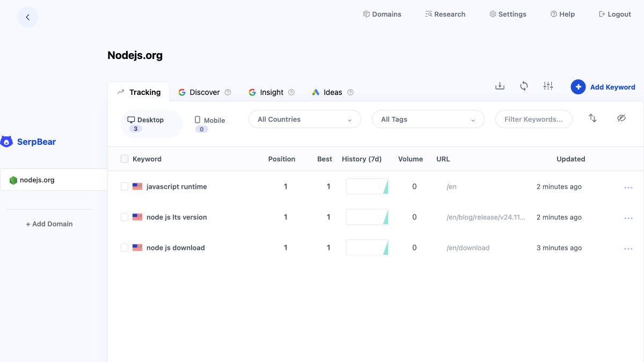Viewport: 644px width, 362px height.
Task: Switch to Desktop device view
Action: pyautogui.click(x=151, y=124)
